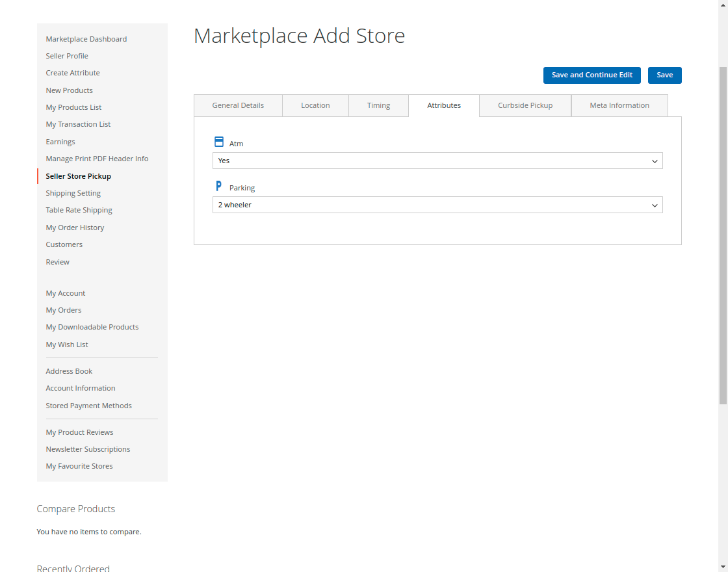The image size is (728, 572).
Task: Open the Atm dropdown showing Yes
Action: (437, 161)
